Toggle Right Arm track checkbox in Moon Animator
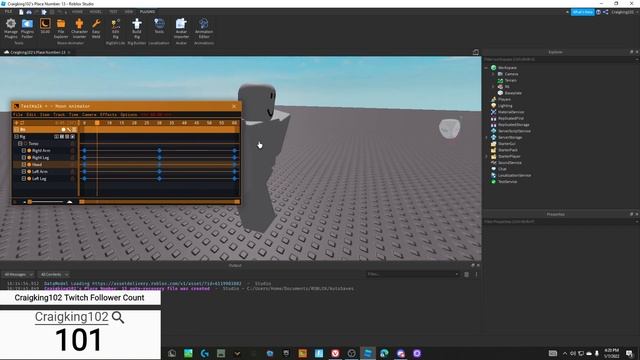Viewport: 640px width, 360px height. [x=24, y=151]
